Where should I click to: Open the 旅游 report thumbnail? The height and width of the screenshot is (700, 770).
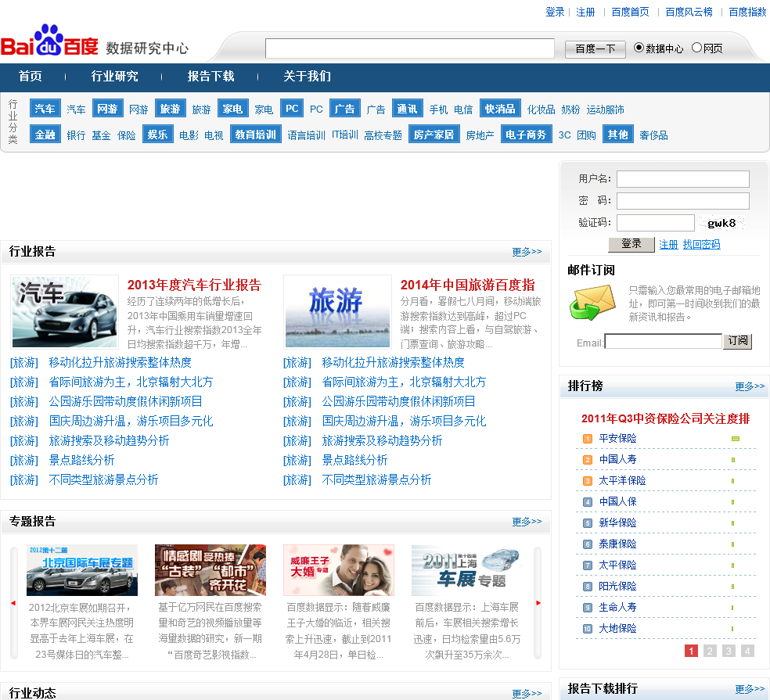[337, 312]
